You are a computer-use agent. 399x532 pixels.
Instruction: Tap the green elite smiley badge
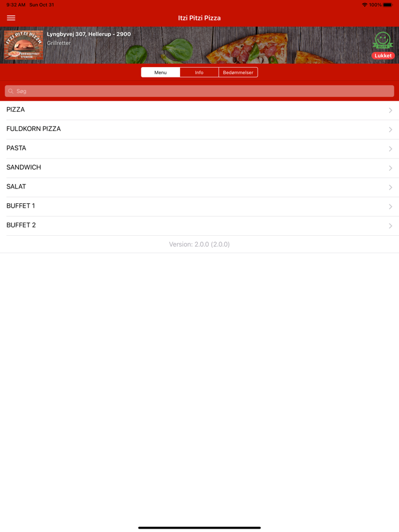[382, 40]
